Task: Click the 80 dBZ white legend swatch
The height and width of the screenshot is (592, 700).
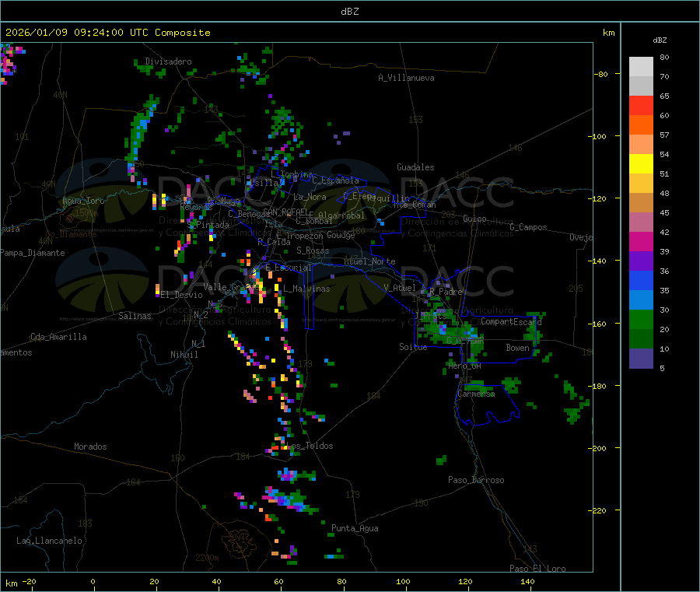Action: [x=641, y=67]
